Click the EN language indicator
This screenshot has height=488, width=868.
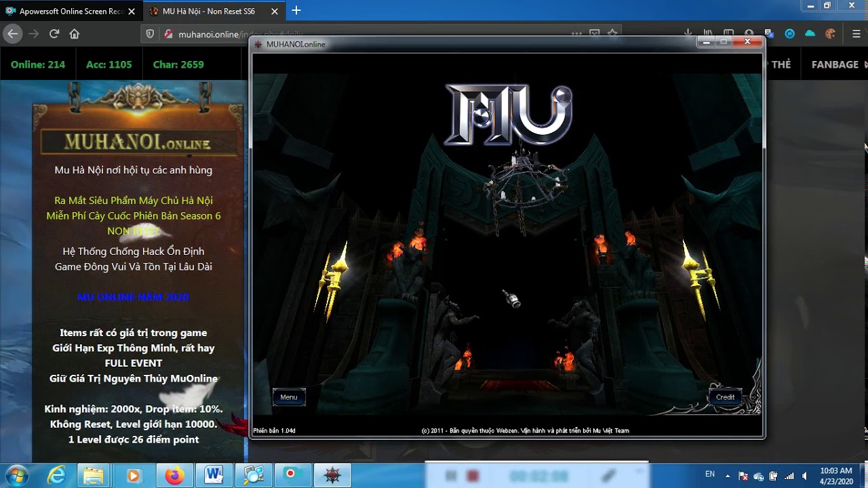click(710, 474)
